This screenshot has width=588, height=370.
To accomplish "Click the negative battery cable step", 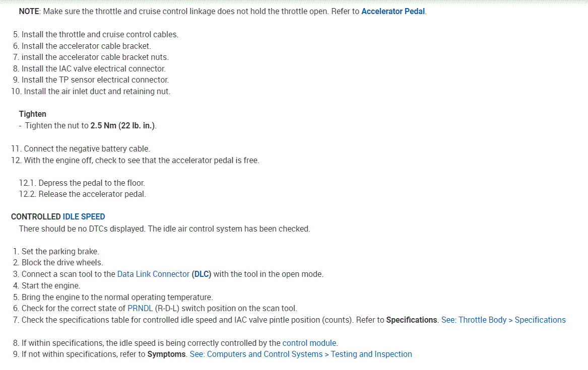I will pos(87,149).
